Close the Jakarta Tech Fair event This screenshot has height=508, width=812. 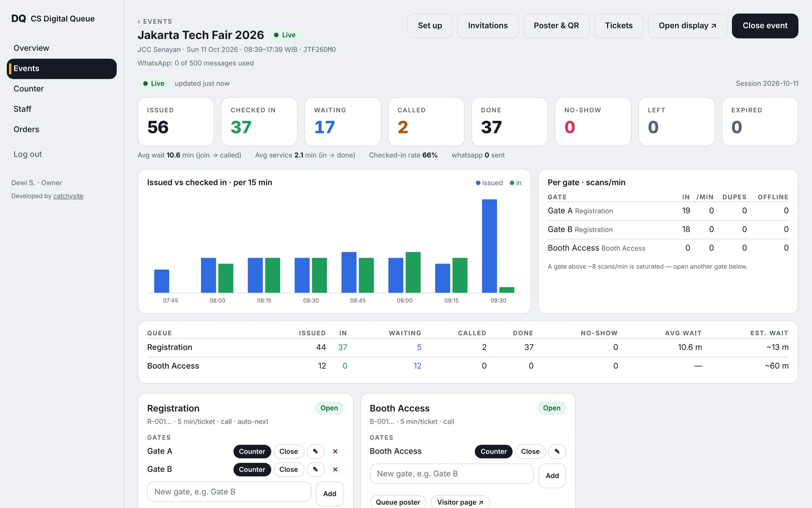(x=765, y=26)
